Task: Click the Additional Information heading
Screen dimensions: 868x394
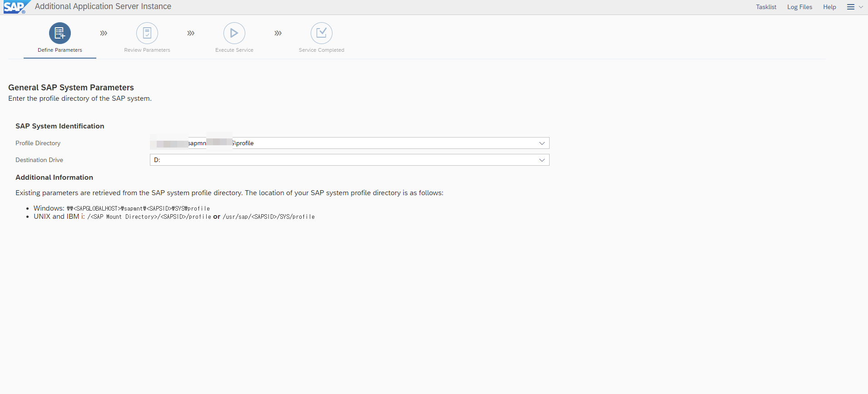Action: 54,177
